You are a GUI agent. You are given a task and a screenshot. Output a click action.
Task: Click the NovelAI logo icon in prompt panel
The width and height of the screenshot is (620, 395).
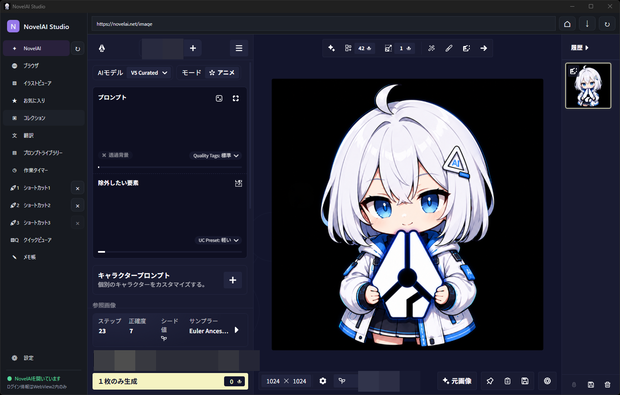tap(102, 48)
